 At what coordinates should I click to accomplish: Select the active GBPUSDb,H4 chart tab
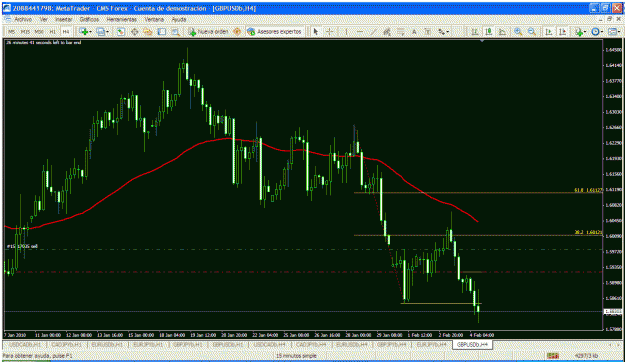[x=472, y=344]
